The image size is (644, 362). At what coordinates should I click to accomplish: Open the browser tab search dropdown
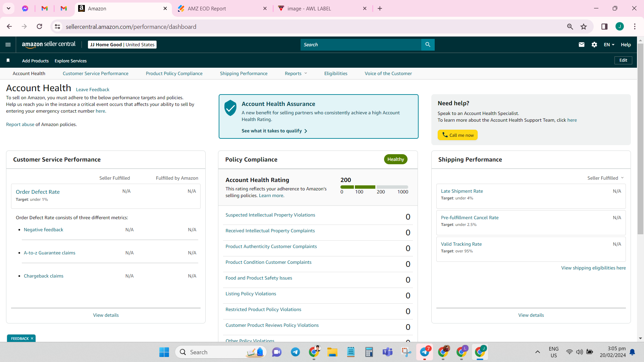[9, 9]
